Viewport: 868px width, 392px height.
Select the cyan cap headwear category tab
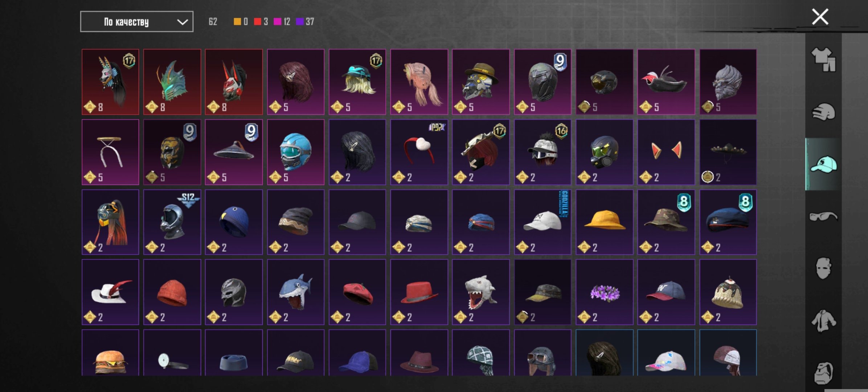[823, 164]
